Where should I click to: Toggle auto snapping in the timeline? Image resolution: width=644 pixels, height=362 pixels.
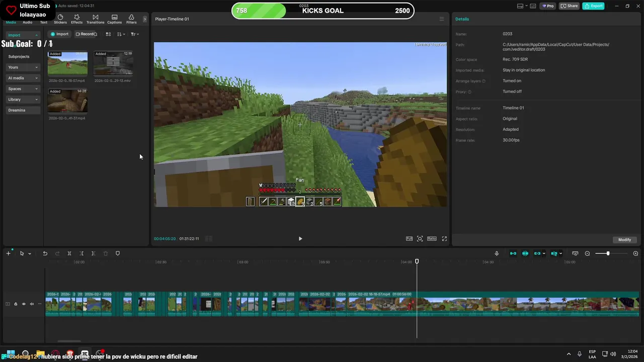click(525, 253)
